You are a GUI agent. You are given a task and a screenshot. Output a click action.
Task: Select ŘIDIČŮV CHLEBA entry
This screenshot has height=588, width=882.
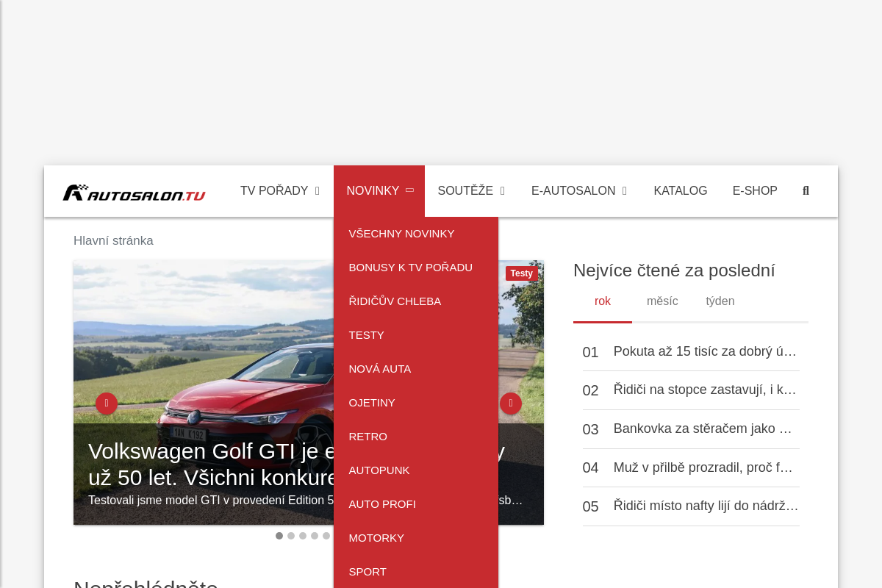coord(416,301)
